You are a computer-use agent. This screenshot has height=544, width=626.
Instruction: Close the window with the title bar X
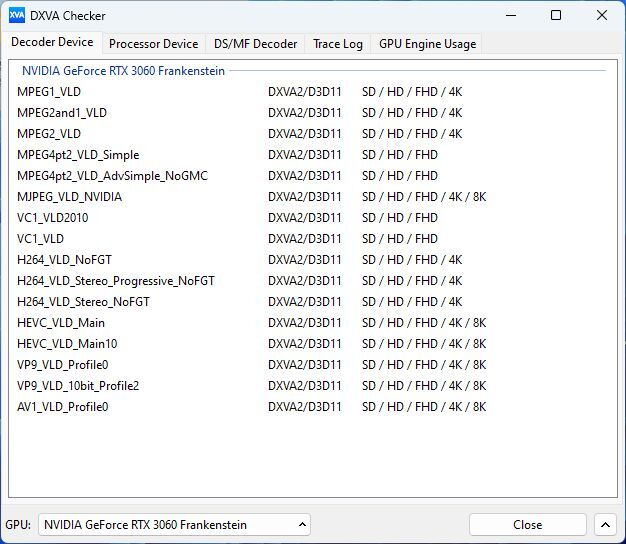click(602, 16)
